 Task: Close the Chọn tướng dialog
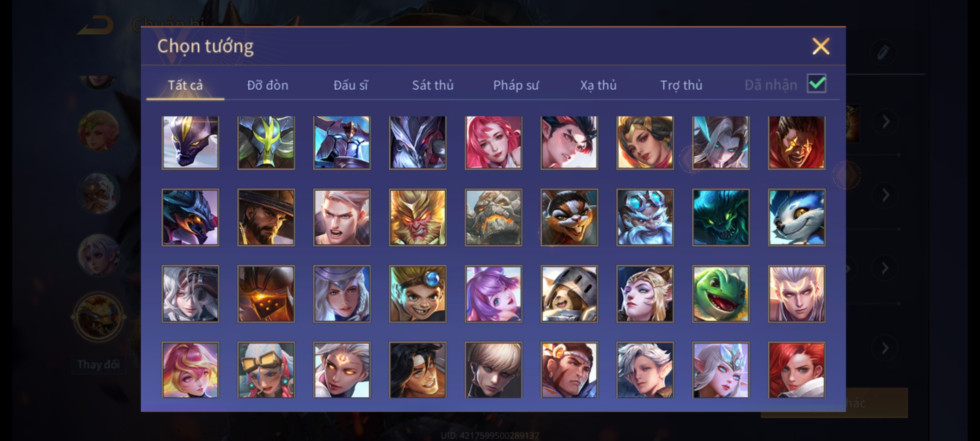click(821, 46)
